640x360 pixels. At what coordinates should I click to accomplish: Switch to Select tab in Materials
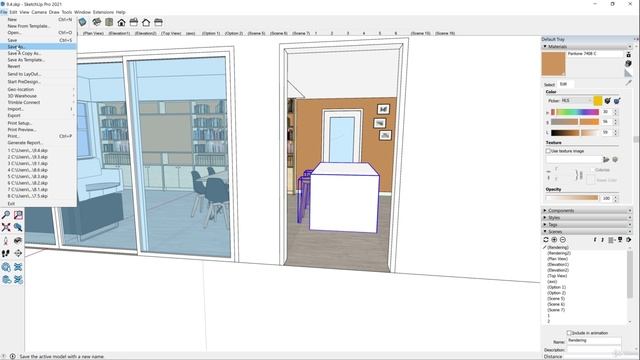(x=549, y=84)
